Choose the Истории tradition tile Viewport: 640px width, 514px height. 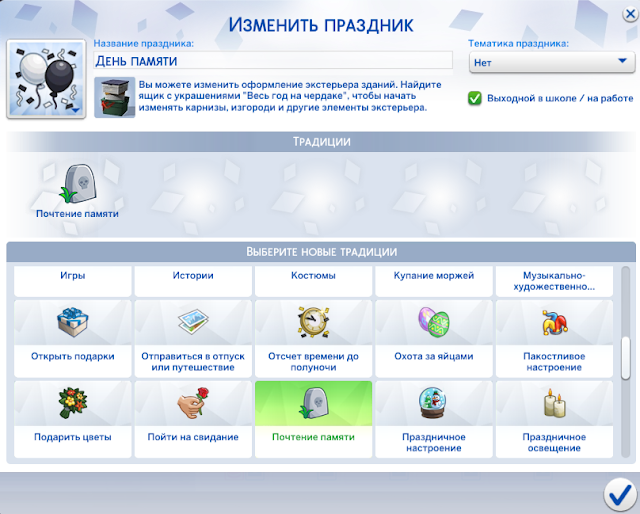[x=193, y=281]
